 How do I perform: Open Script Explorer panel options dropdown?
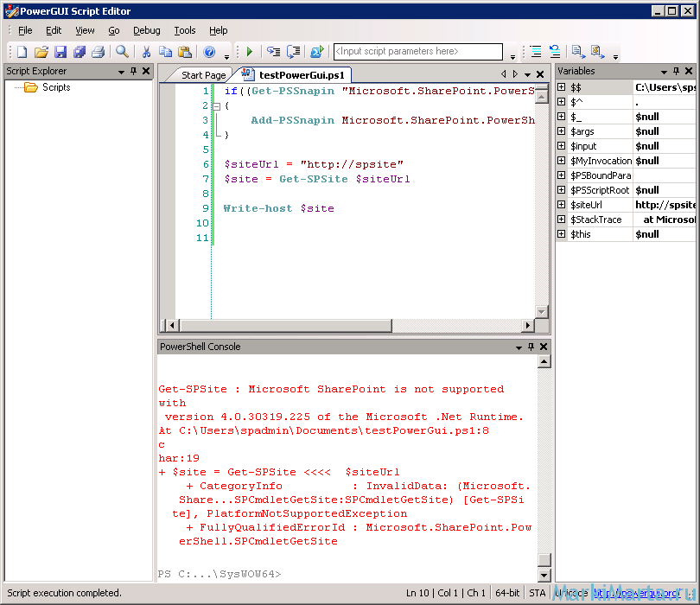tap(121, 72)
